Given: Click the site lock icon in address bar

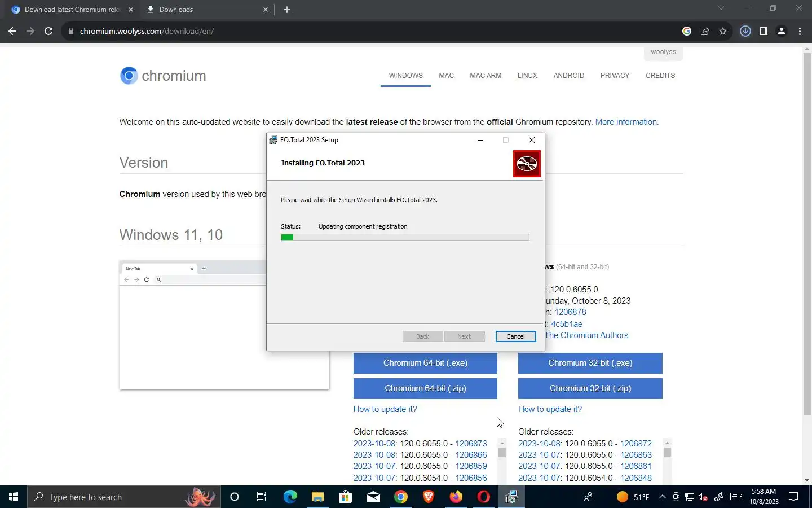Looking at the screenshot, I should pyautogui.click(x=70, y=31).
